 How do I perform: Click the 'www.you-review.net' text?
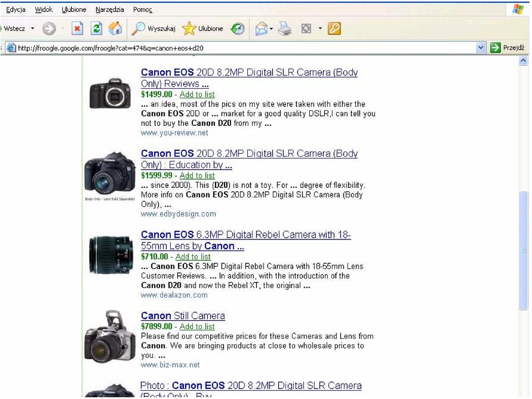pos(175,133)
